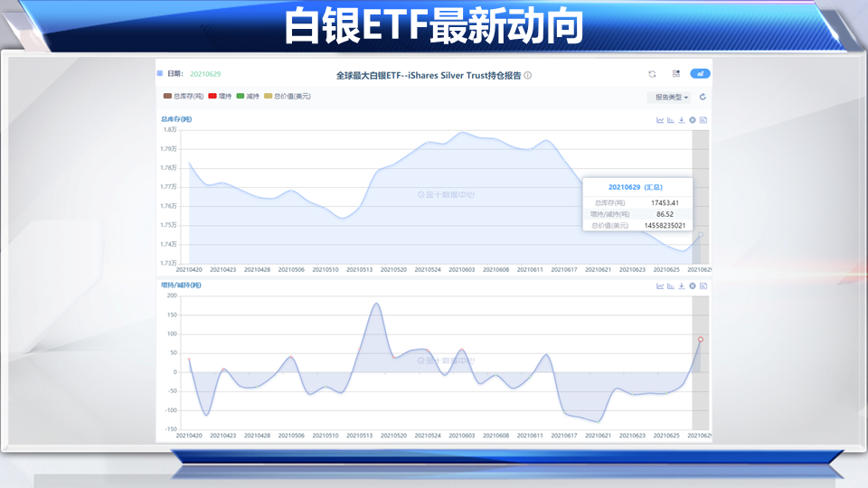Click 20210617 axis label under 增持/减持 chart

coord(564,436)
